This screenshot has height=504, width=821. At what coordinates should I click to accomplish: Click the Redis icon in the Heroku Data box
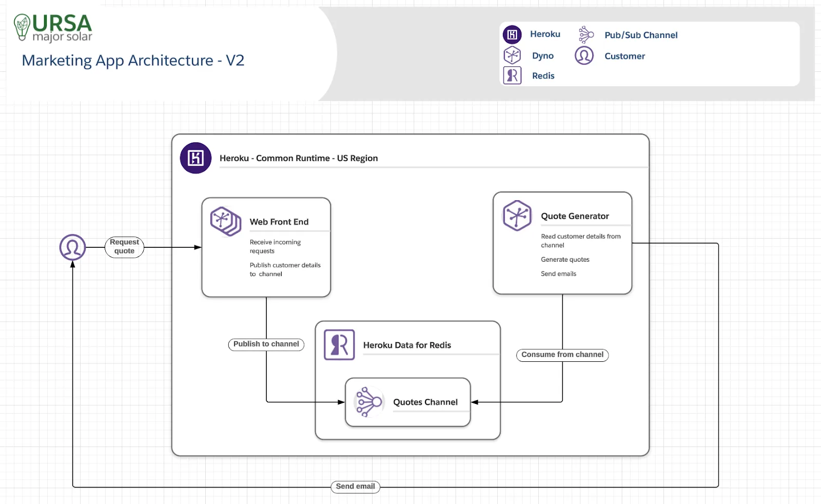click(x=339, y=345)
